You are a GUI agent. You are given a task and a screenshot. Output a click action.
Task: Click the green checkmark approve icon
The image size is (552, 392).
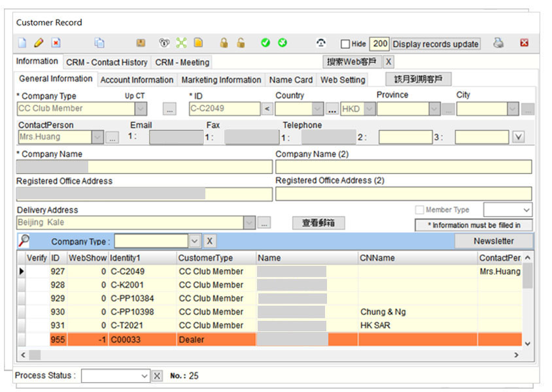266,43
